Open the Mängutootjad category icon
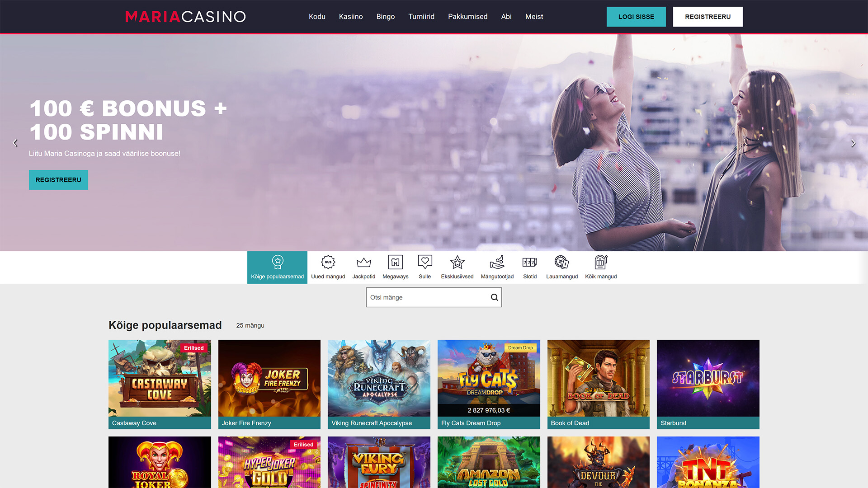The height and width of the screenshot is (488, 868). tap(497, 262)
